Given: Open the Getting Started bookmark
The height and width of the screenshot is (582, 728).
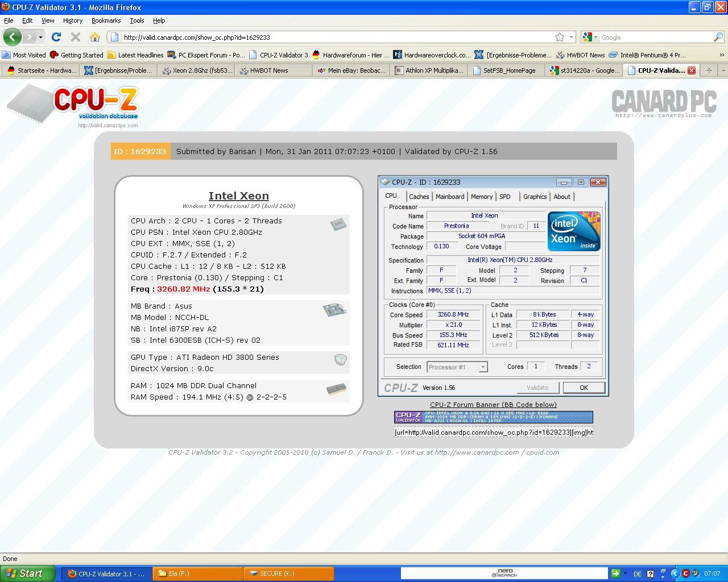Looking at the screenshot, I should 77,55.
